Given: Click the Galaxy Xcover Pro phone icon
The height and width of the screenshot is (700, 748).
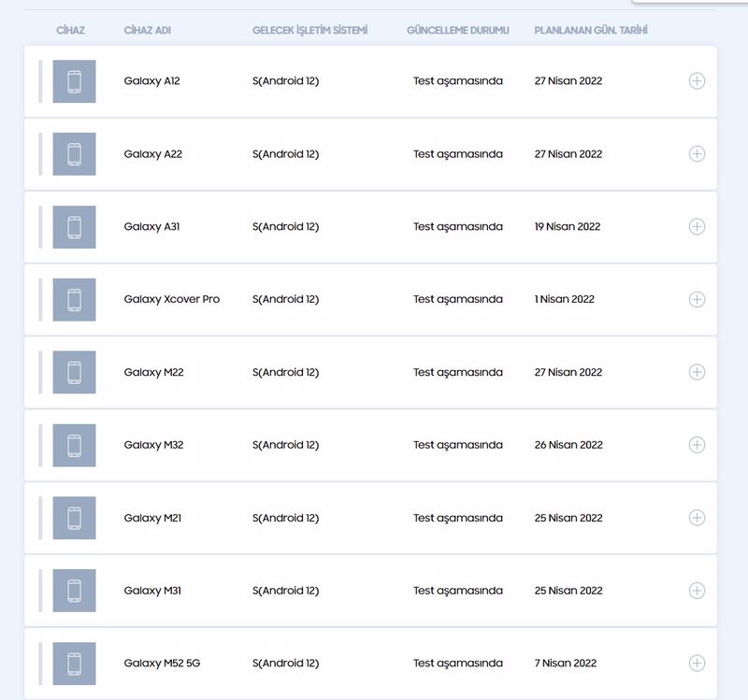Looking at the screenshot, I should click(x=74, y=299).
